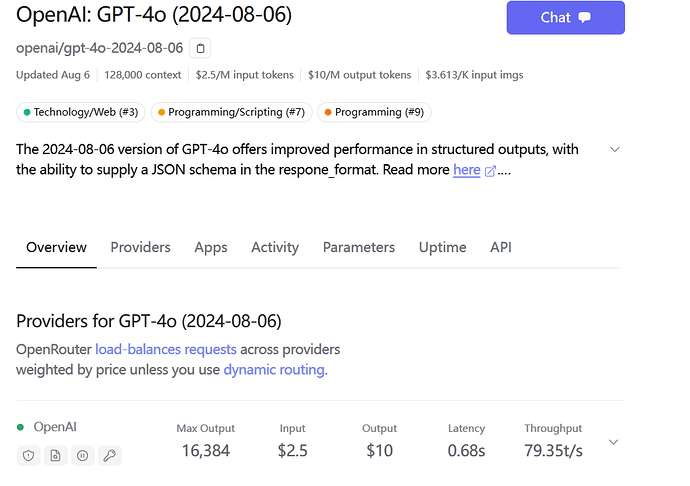The image size is (690, 486).
Task: Switch to the Providers tab
Action: pos(140,247)
